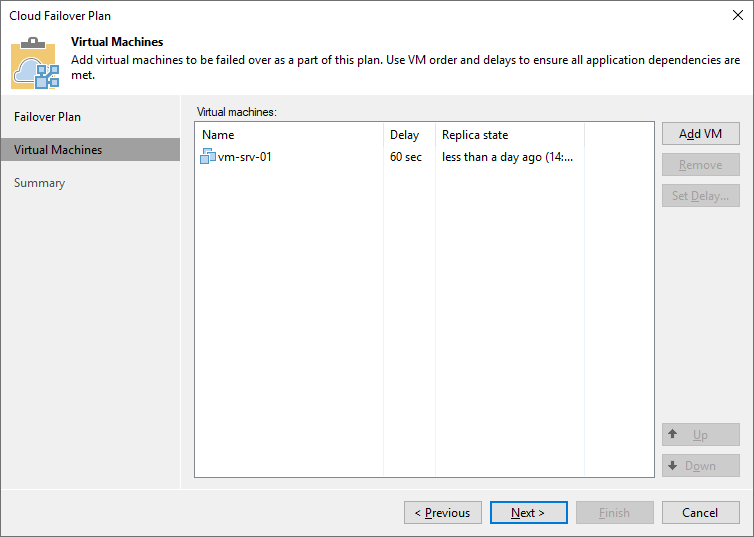Click the Cloud Failover Plan header icon
Screen dimensions: 754x537
[35, 63]
